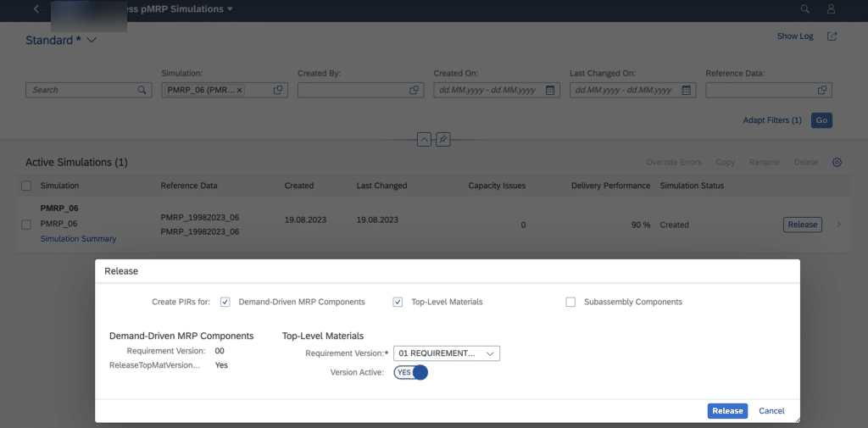
Task: Click the back arrow in the header
Action: [x=36, y=9]
